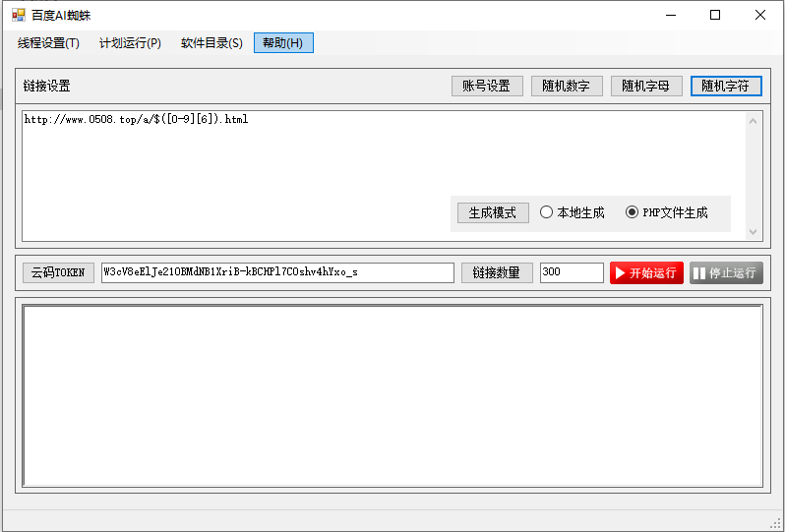The image size is (785, 532).
Task: Open the 软件目录(S) menu
Action: pos(211,43)
